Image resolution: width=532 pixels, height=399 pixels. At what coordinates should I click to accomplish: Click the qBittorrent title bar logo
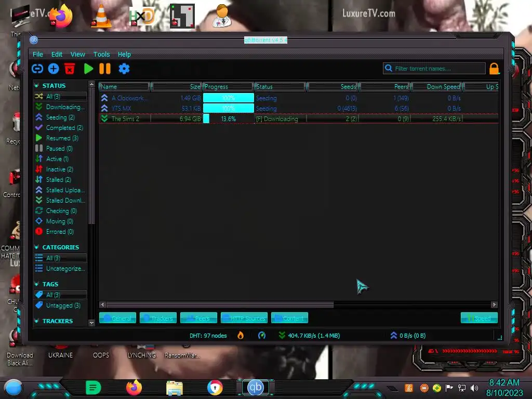point(34,40)
